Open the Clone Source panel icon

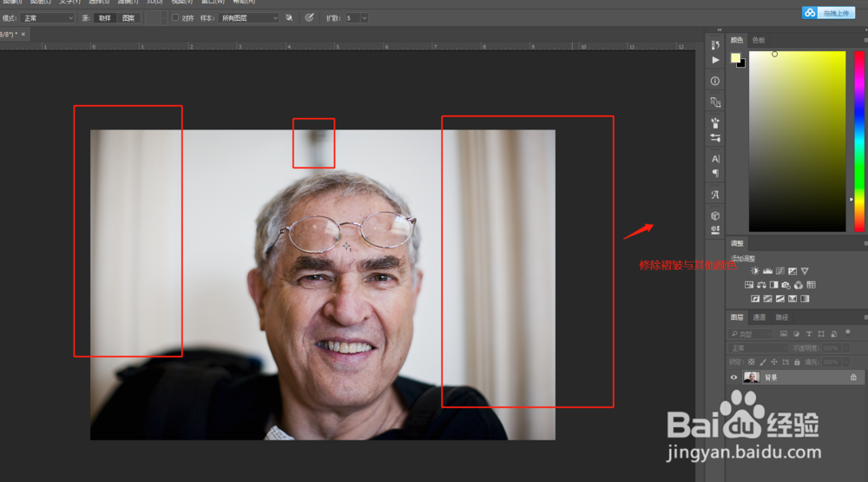pyautogui.click(x=715, y=102)
